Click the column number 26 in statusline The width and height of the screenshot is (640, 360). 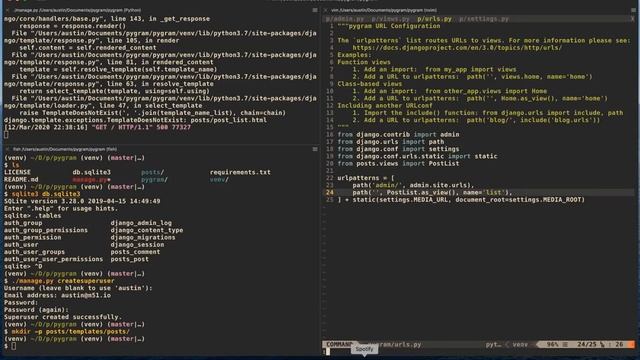point(619,344)
